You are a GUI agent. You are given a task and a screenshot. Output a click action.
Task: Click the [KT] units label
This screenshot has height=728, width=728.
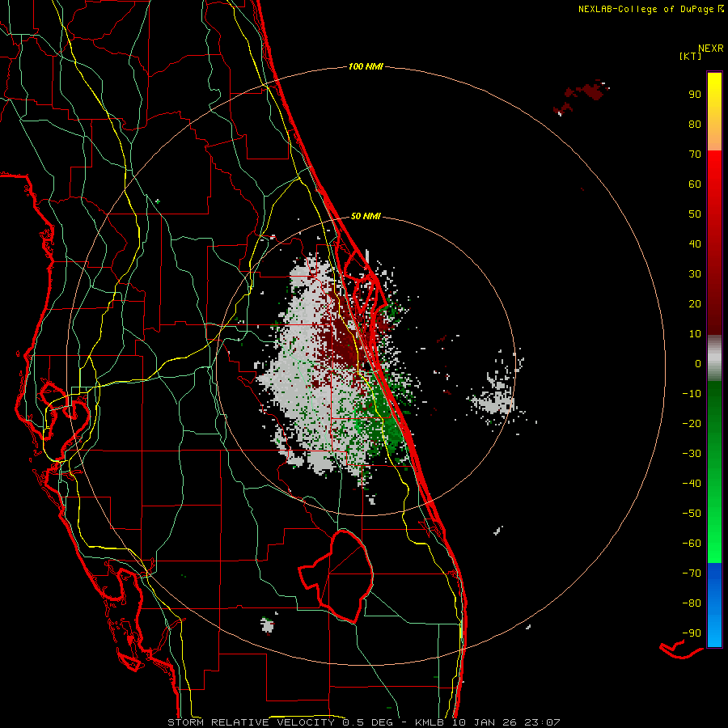[691, 56]
